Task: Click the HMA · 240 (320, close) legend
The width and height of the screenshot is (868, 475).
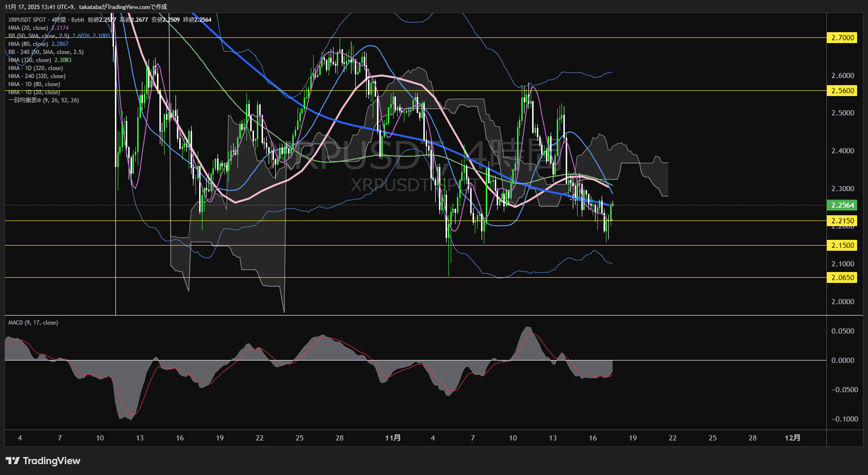Action: (x=37, y=76)
